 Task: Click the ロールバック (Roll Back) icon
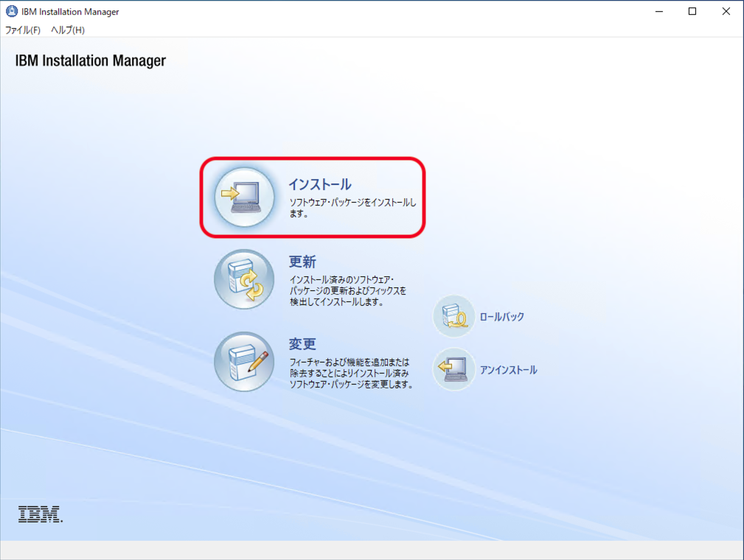click(x=454, y=316)
